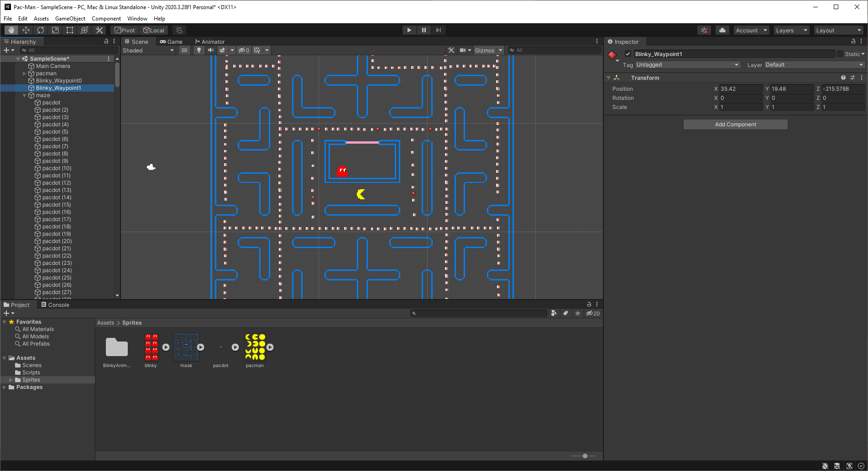Screen dimensions: 868x471
Task: Open the Account menu
Action: [750, 30]
